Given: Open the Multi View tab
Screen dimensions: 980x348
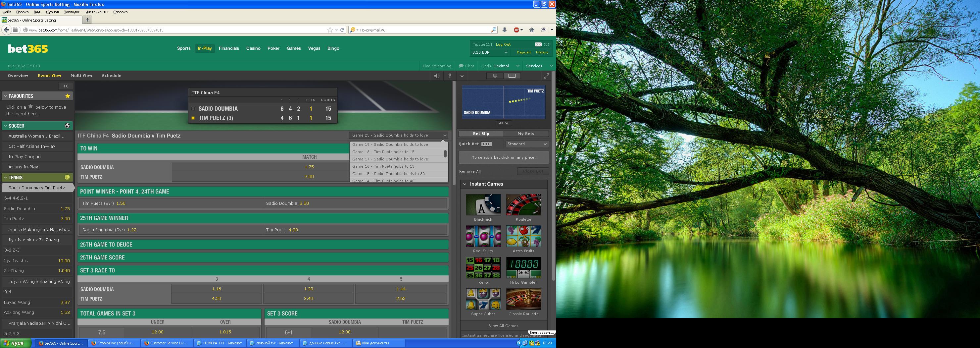Looking at the screenshot, I should (x=81, y=76).
